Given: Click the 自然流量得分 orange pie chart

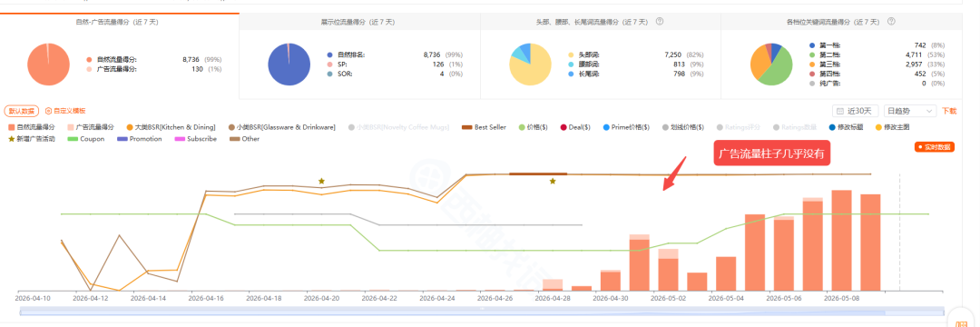Looking at the screenshot, I should pos(49,64).
